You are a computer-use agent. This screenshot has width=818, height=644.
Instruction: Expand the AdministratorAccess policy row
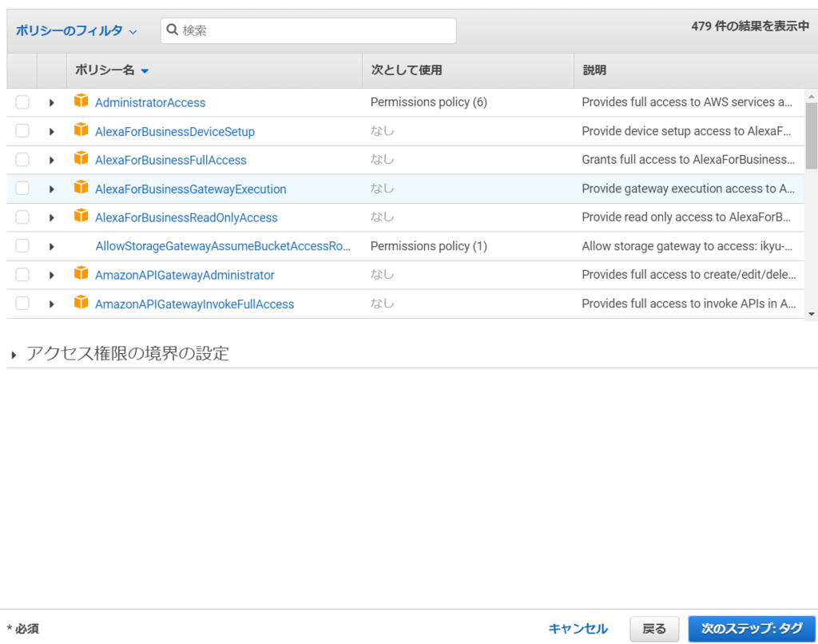coord(52,103)
